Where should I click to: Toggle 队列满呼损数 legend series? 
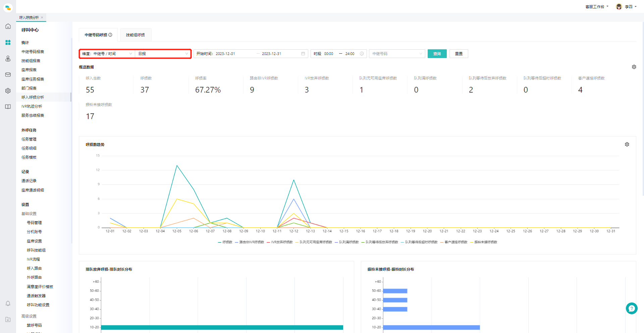click(x=347, y=242)
